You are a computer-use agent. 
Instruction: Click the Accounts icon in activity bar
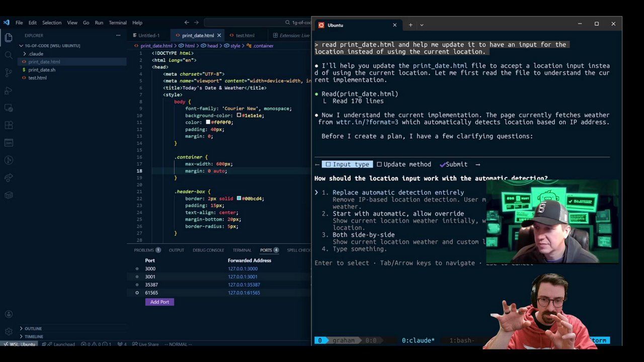9,314
